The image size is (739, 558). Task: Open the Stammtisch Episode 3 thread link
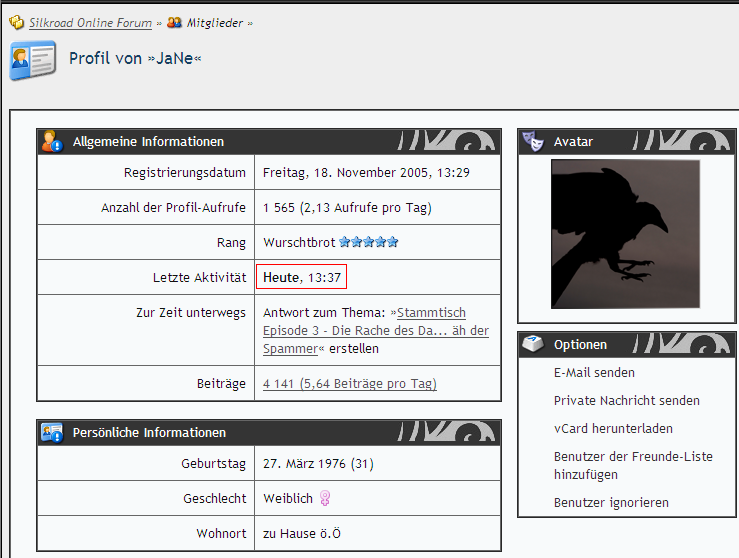[376, 330]
